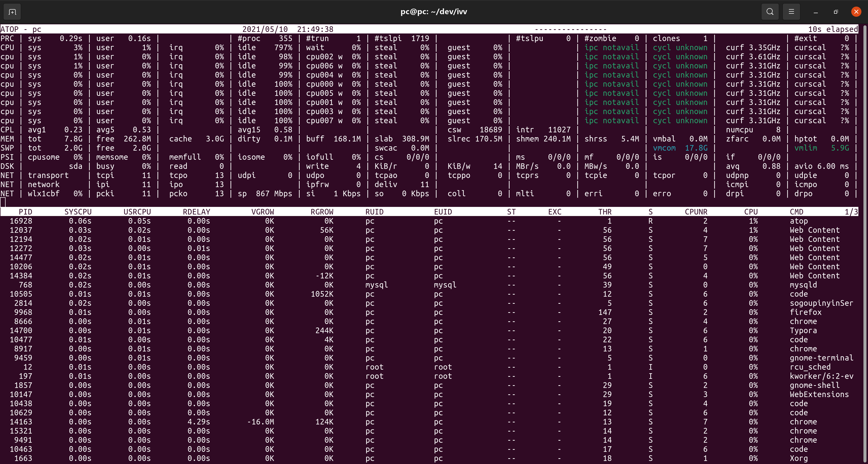Open the terminal search icon

point(770,12)
